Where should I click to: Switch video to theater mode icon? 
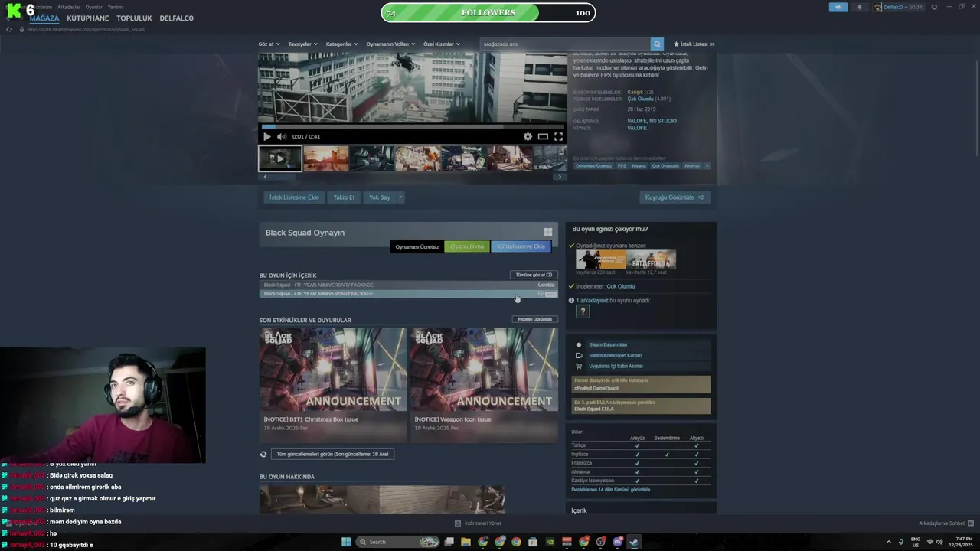click(x=543, y=136)
